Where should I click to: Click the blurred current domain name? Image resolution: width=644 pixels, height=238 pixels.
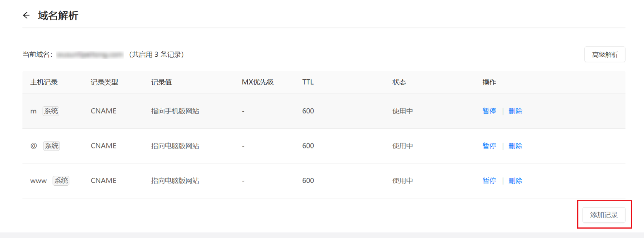click(x=90, y=55)
